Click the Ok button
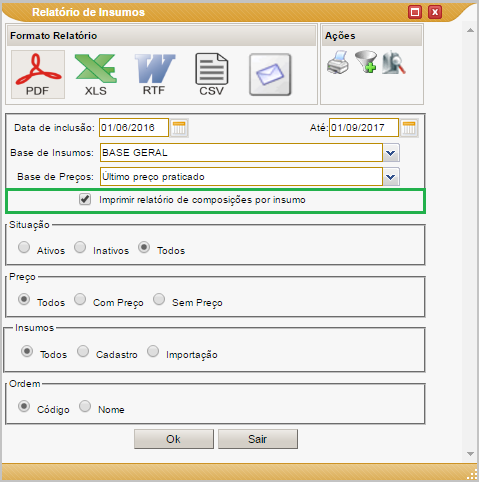This screenshot has width=479, height=482. pos(174,439)
